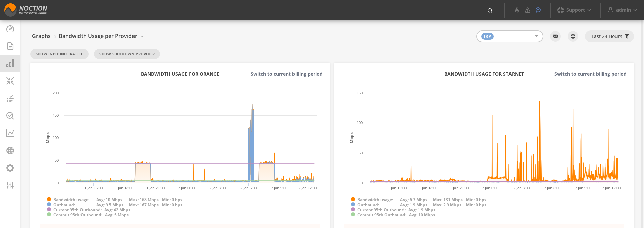Open the line chart icon in sidebar
The image size is (644, 228).
(x=10, y=133)
